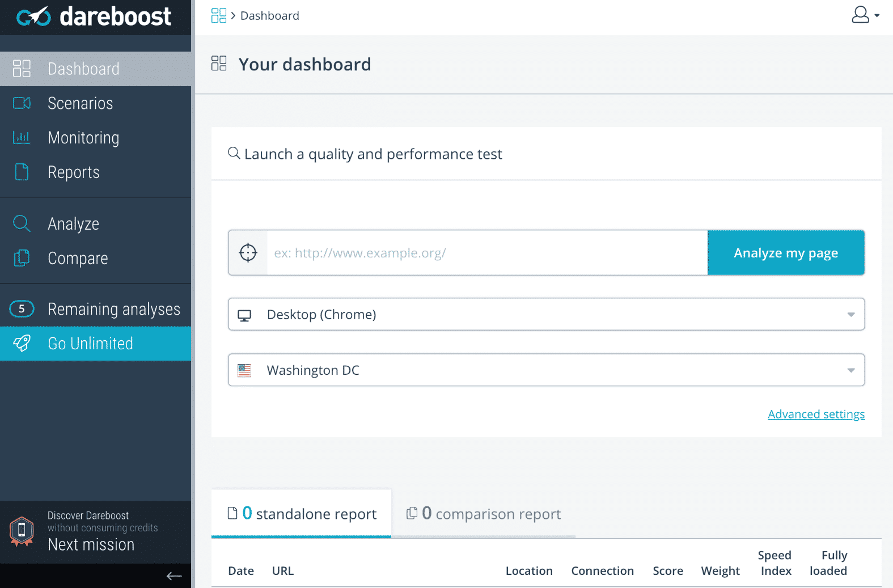Viewport: 893px width, 588px height.
Task: Click the Go Unlimited rocket icon
Action: point(22,343)
